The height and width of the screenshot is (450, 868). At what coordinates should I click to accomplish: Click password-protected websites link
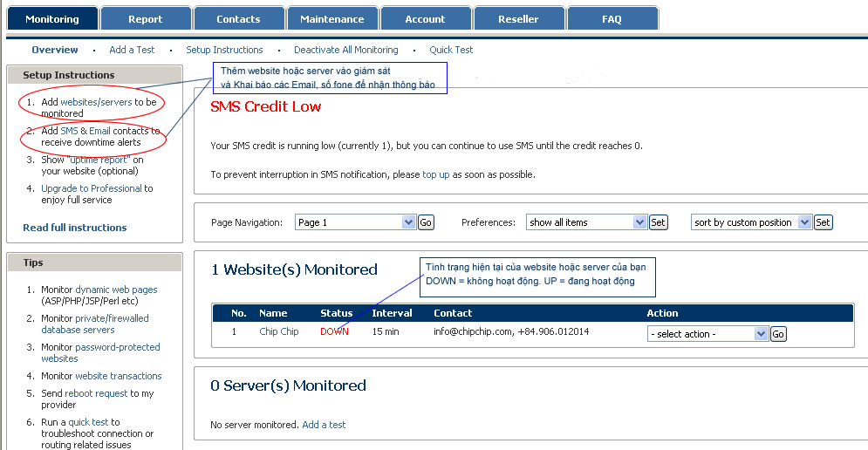(100, 352)
